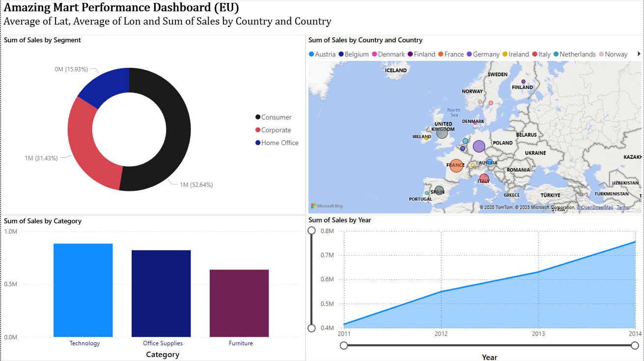Click the Office Supplies axis label

[x=163, y=343]
